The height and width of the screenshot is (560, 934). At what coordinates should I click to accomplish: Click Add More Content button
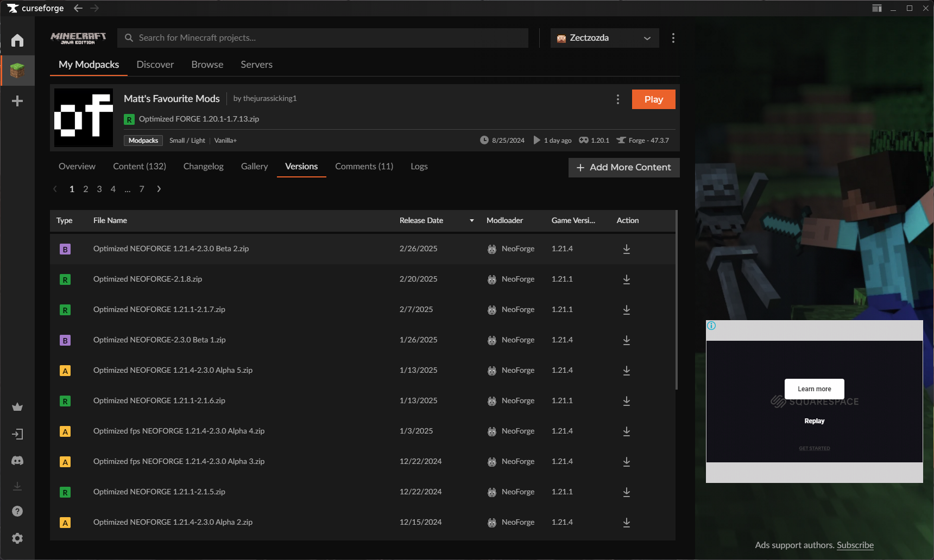coord(624,168)
